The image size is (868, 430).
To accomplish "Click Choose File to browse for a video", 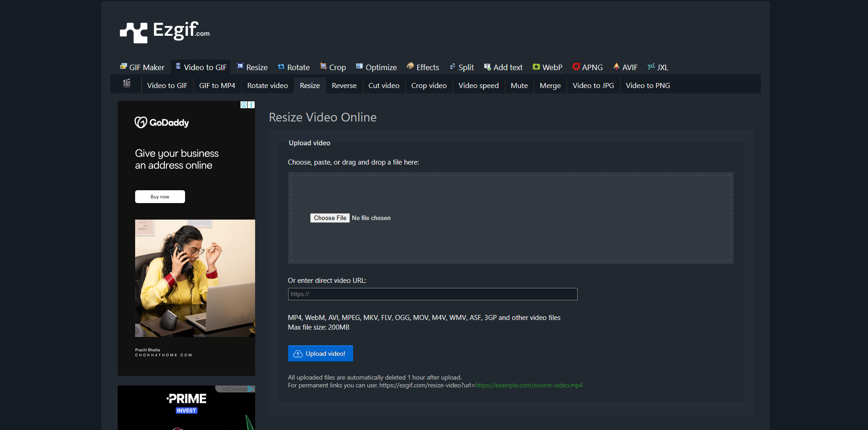I will (x=329, y=218).
